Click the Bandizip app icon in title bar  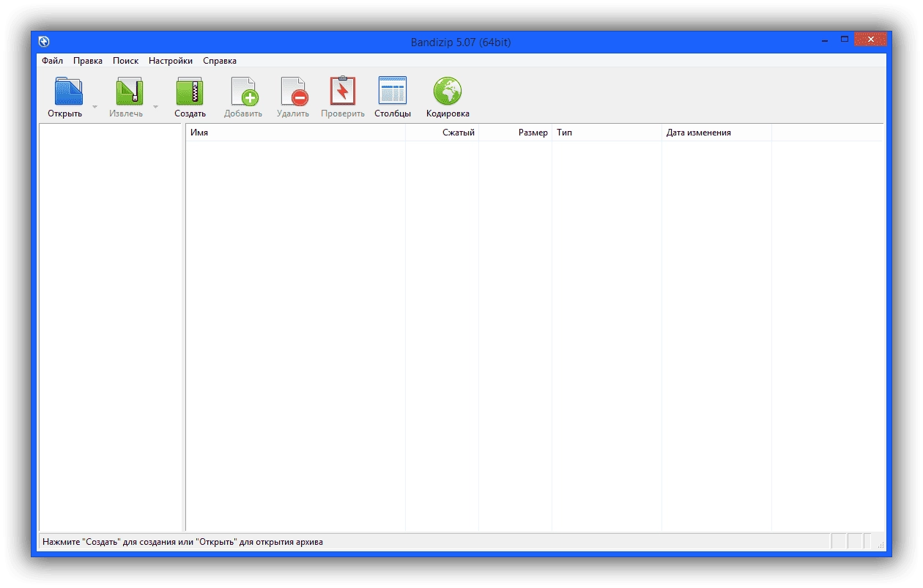point(45,42)
